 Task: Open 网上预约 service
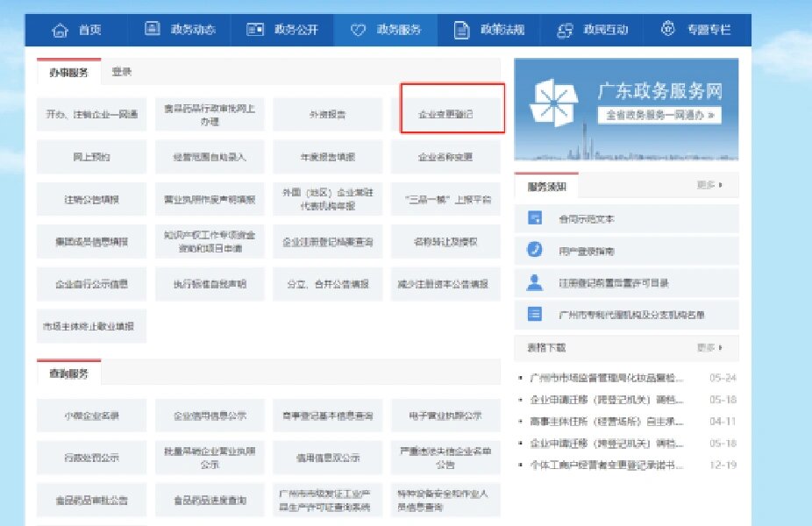92,157
